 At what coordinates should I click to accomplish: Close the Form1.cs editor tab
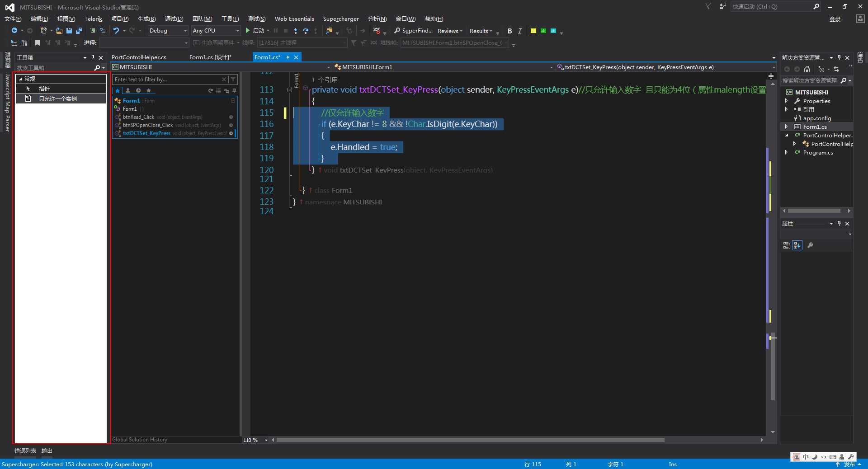click(296, 57)
